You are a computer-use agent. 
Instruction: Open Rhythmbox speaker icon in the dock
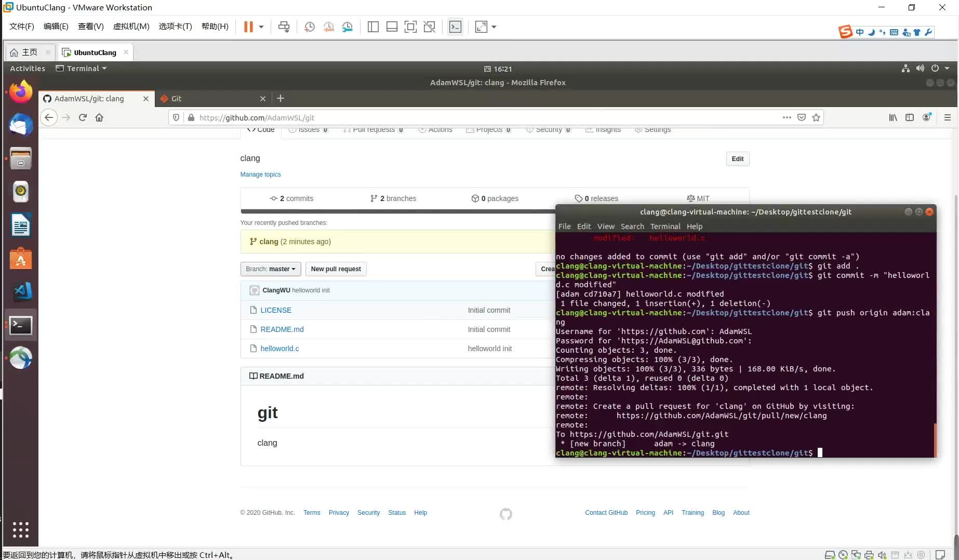pos(21,192)
